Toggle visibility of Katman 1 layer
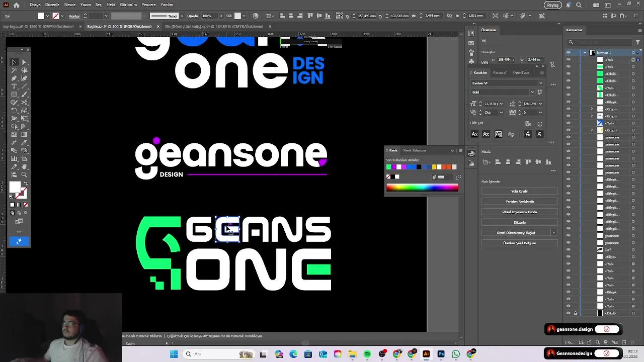644x362 pixels. 569,53
